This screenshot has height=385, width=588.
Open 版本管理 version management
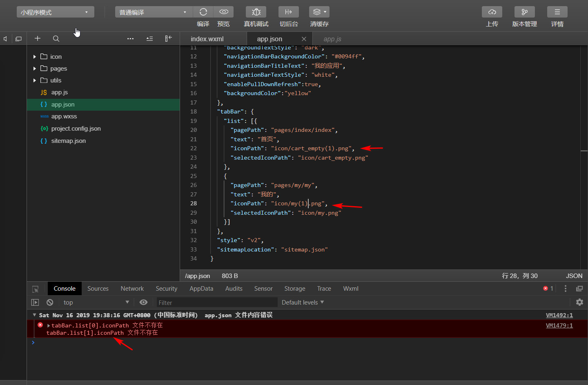pos(525,12)
